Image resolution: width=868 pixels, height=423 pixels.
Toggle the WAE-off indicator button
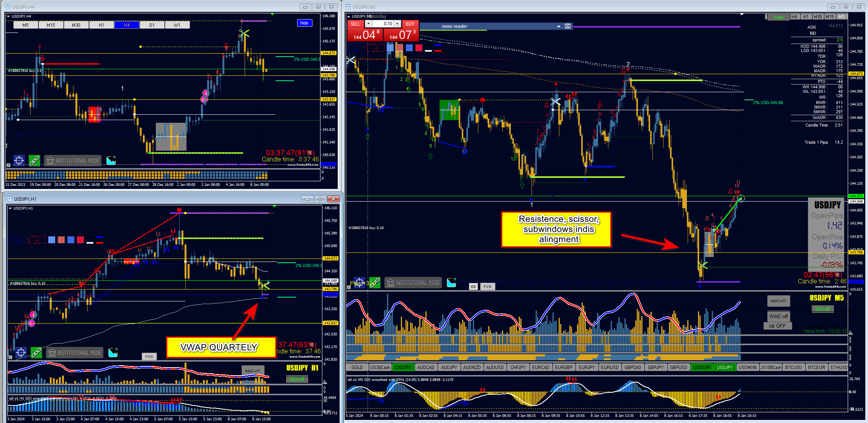(778, 316)
